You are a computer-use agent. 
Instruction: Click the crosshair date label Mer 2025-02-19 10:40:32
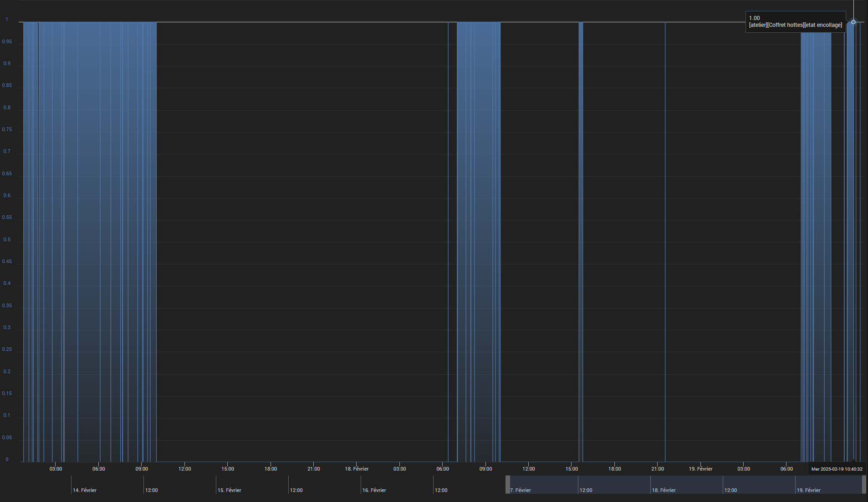(837, 469)
